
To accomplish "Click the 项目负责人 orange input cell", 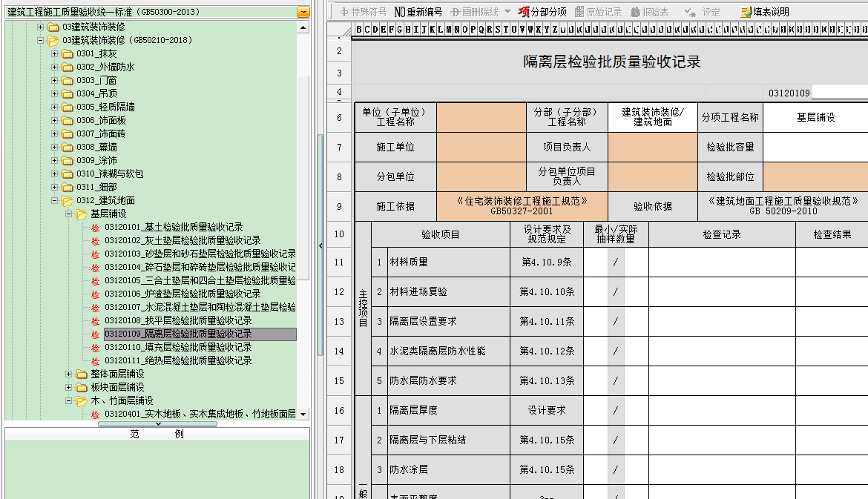I will click(652, 148).
